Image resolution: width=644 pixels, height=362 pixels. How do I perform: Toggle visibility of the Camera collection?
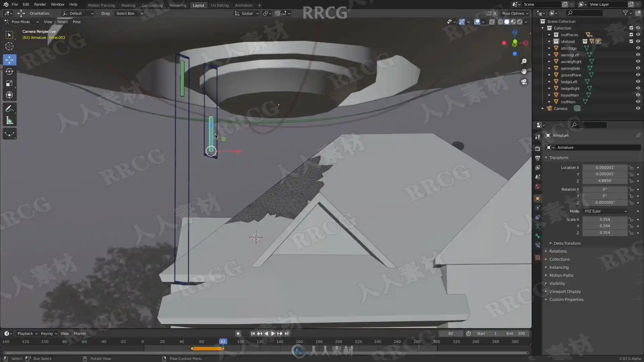click(x=638, y=109)
